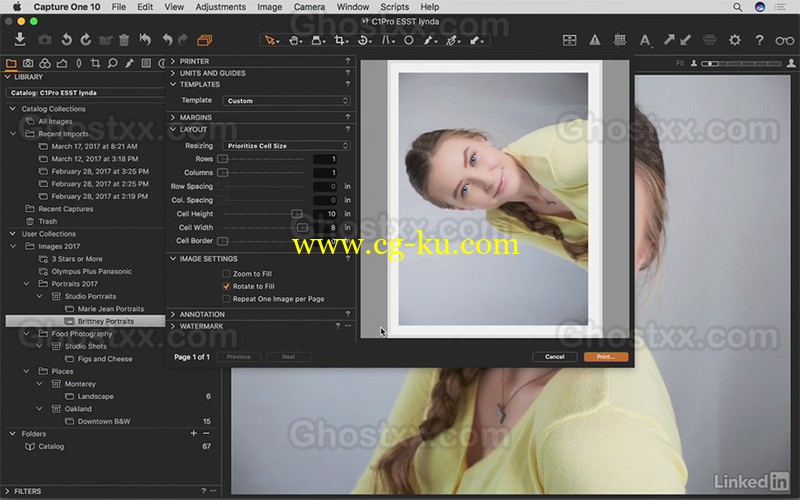
Task: Toggle the exposure warning triangle icon
Action: click(594, 40)
